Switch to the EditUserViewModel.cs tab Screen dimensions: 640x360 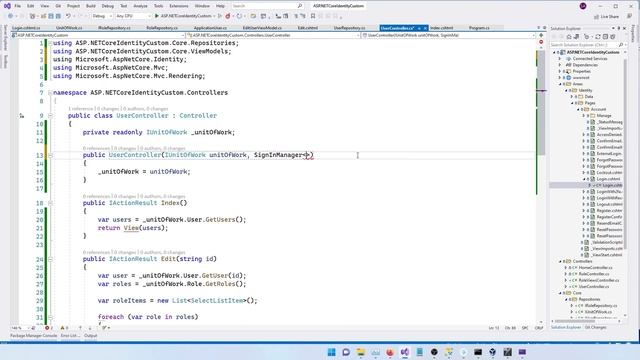pos(262,28)
